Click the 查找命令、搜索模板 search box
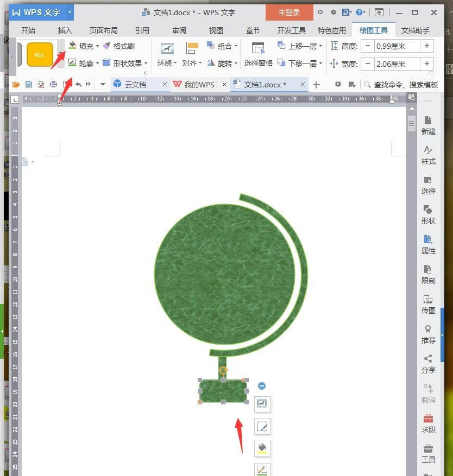The height and width of the screenshot is (476, 453). [401, 84]
